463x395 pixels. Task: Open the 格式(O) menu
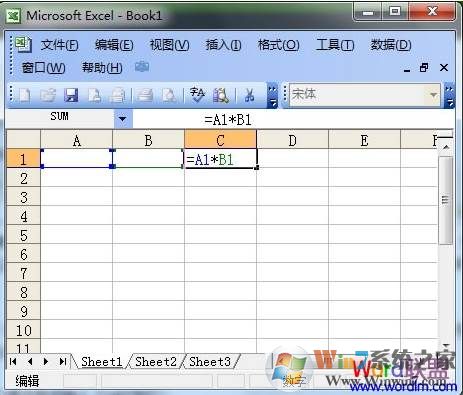coord(279,45)
